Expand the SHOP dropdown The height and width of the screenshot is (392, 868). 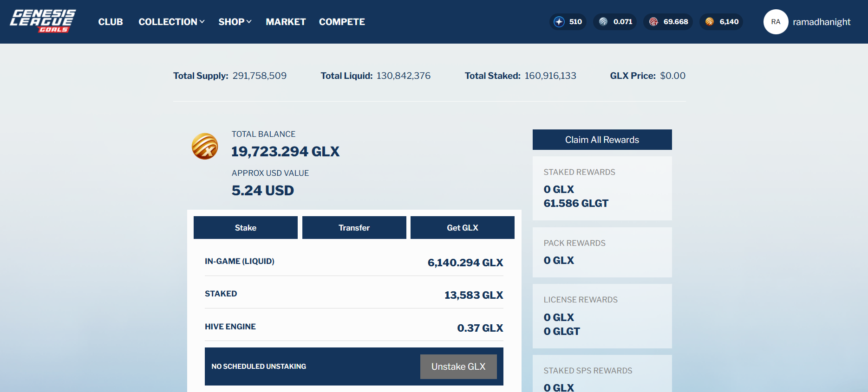tap(235, 22)
